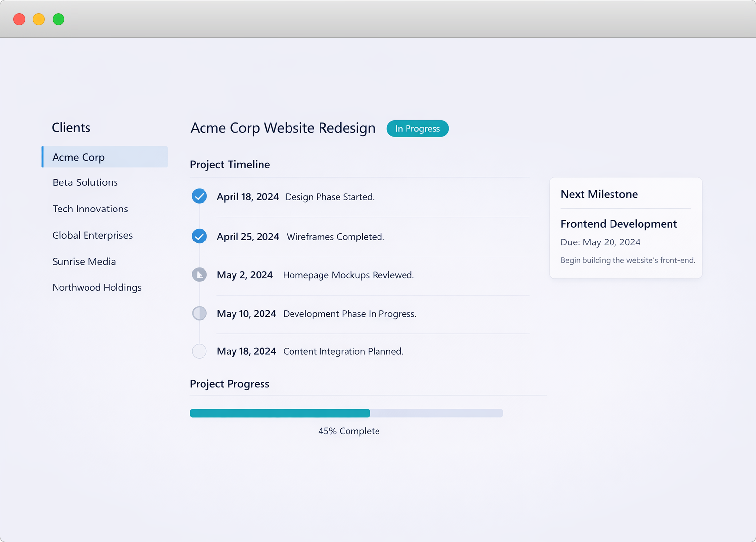This screenshot has height=542, width=756.
Task: Click the In Progress status badge
Action: [x=417, y=129]
